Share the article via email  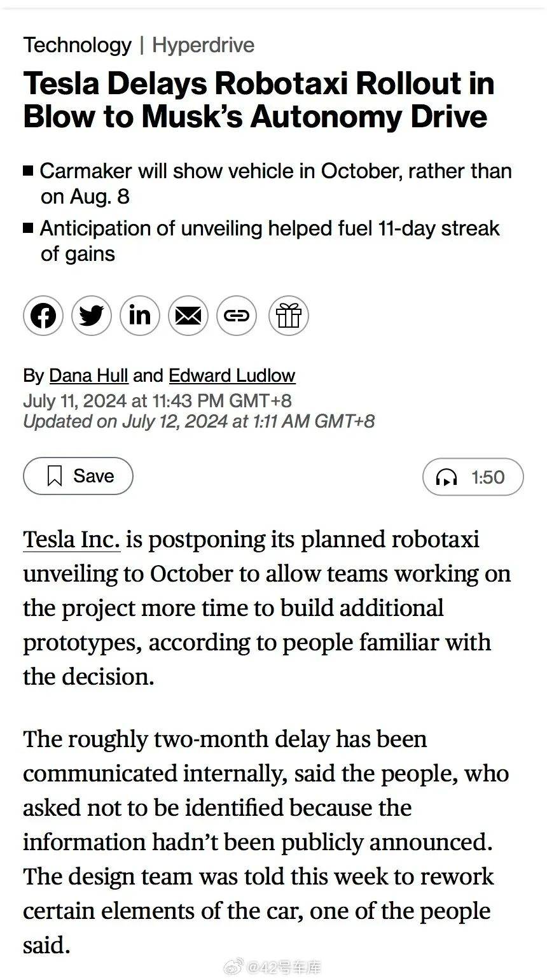tap(188, 315)
